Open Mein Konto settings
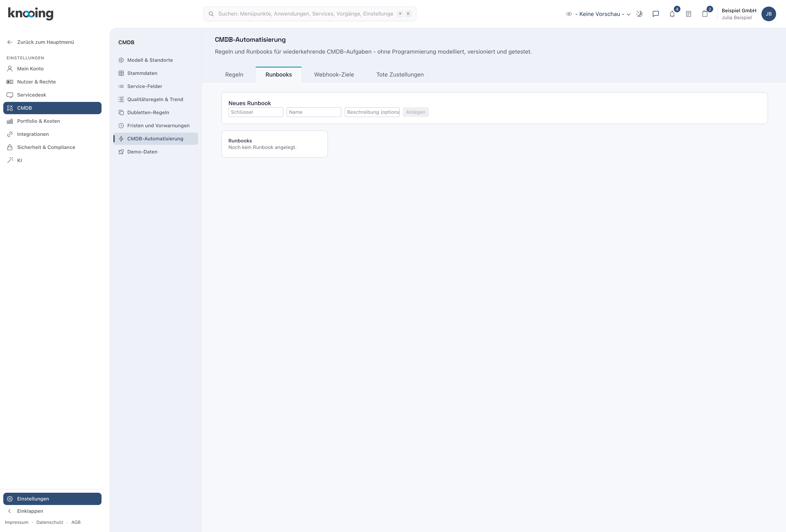786x532 pixels. pyautogui.click(x=52, y=69)
